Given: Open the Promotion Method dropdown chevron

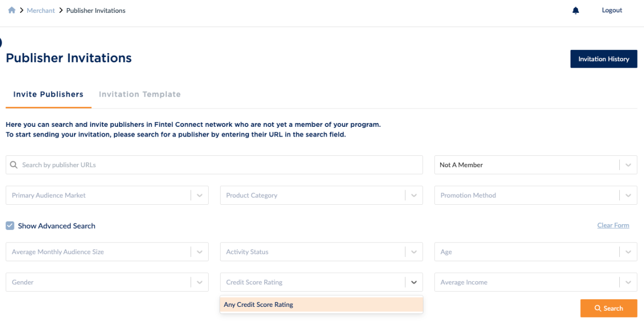Looking at the screenshot, I should [x=628, y=195].
